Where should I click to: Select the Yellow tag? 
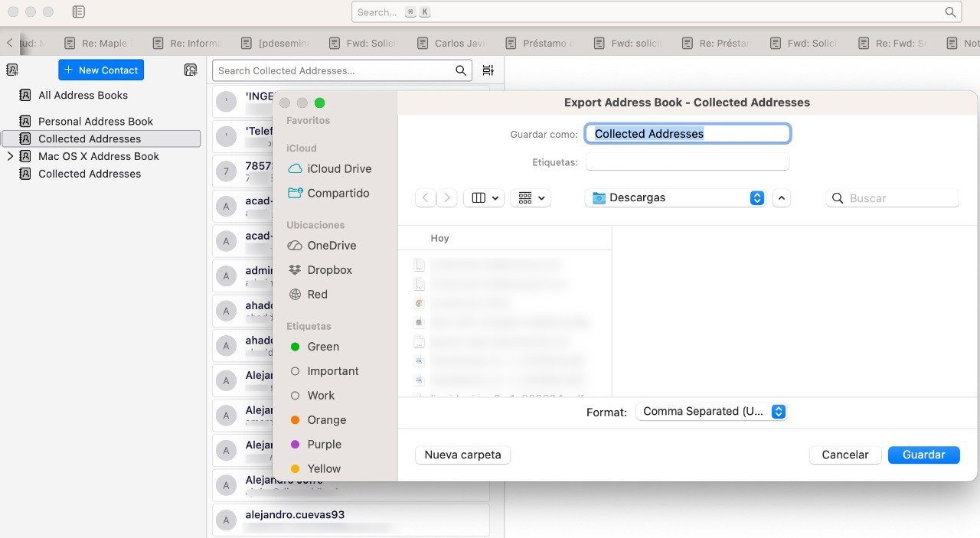coord(315,469)
